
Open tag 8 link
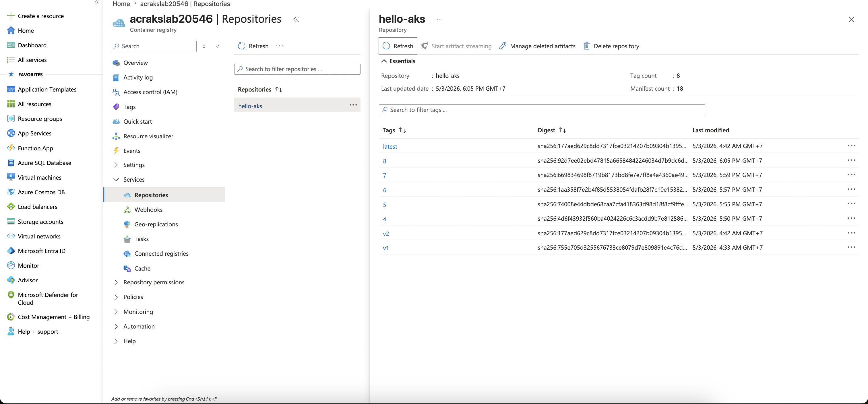pos(384,161)
